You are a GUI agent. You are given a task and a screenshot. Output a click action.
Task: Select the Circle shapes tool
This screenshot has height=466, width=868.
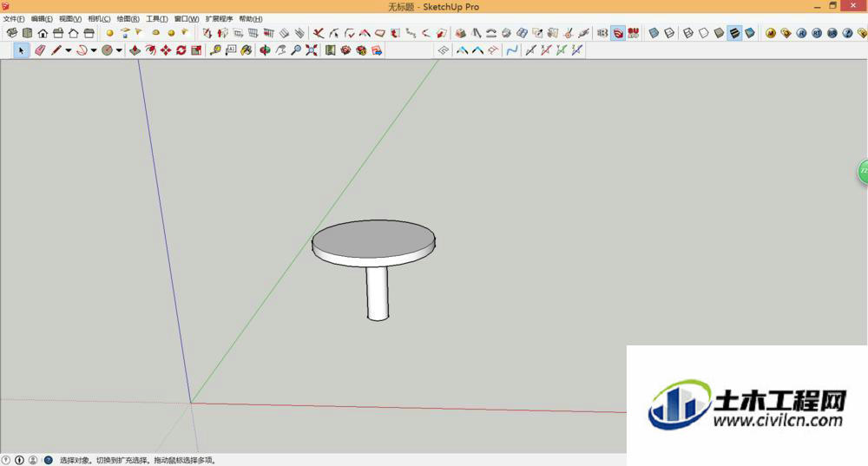[108, 50]
